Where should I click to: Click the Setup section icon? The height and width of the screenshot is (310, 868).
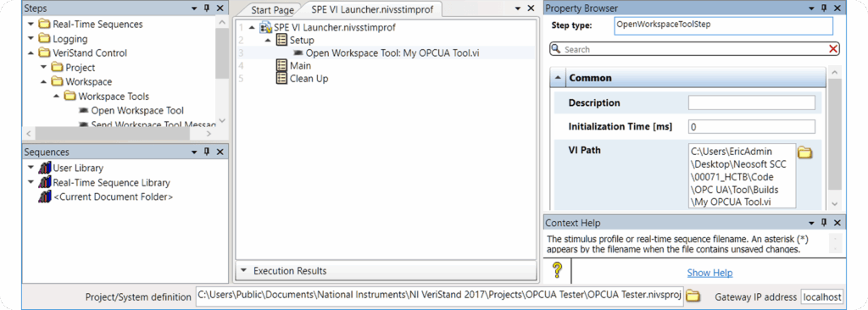(x=281, y=41)
